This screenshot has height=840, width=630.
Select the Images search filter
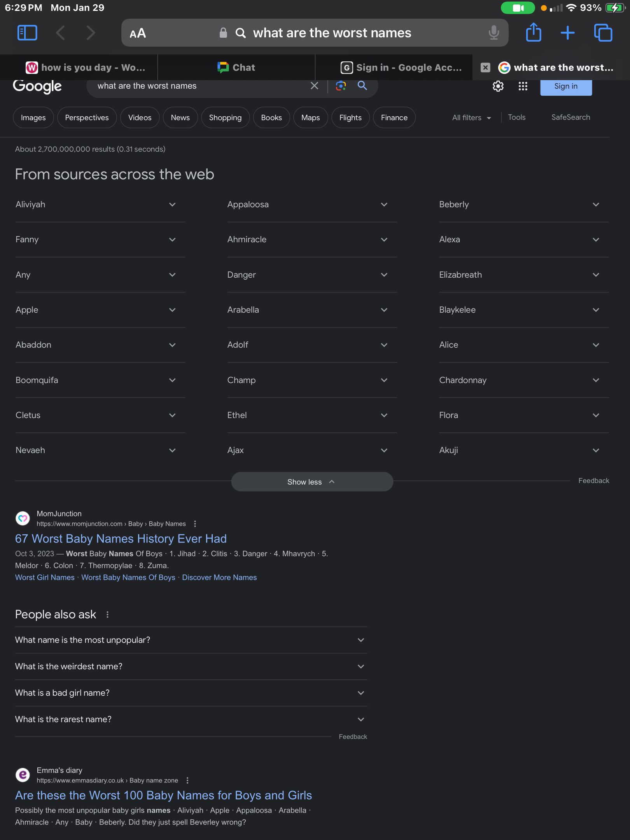pyautogui.click(x=33, y=117)
